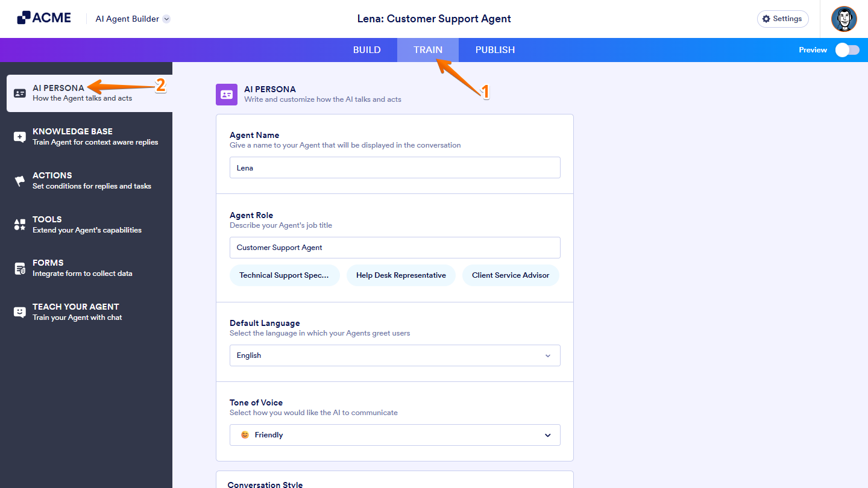Click the Actions flag icon

pos(20,181)
